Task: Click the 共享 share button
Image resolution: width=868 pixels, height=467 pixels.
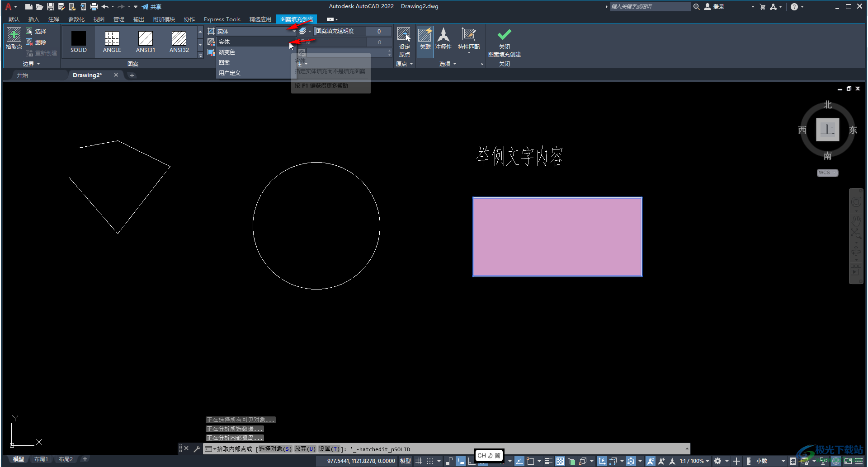Action: click(x=151, y=7)
